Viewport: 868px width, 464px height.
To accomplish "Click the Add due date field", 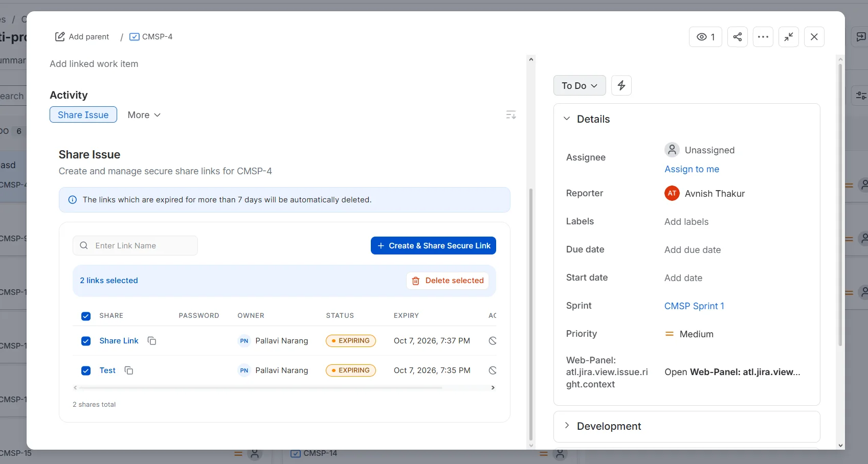I will [x=693, y=250].
